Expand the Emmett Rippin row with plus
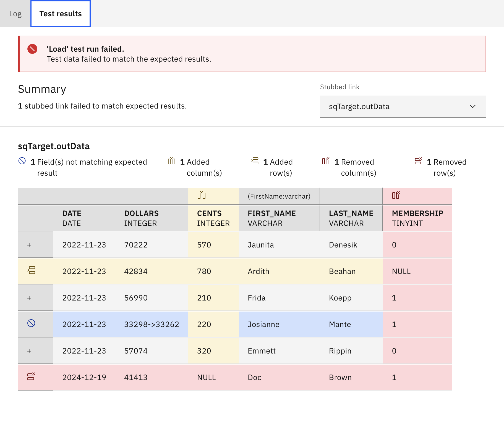The image size is (504, 435). point(29,351)
